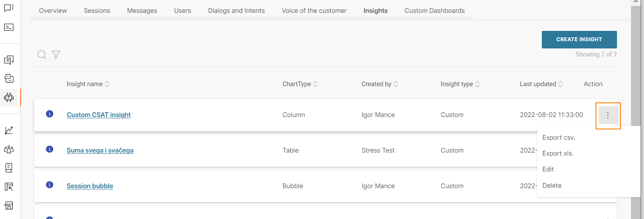Open the Custom Dashboards tab
Viewport: 644px width, 219px height.
point(434,10)
